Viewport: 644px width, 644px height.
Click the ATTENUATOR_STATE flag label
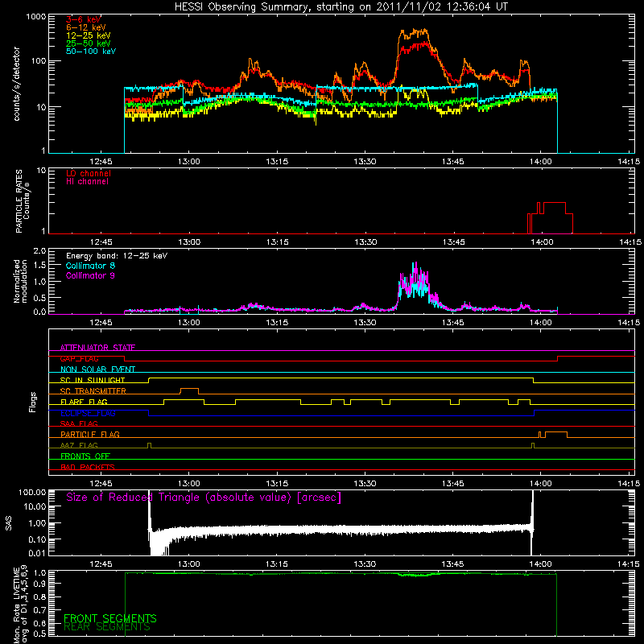tap(97, 348)
